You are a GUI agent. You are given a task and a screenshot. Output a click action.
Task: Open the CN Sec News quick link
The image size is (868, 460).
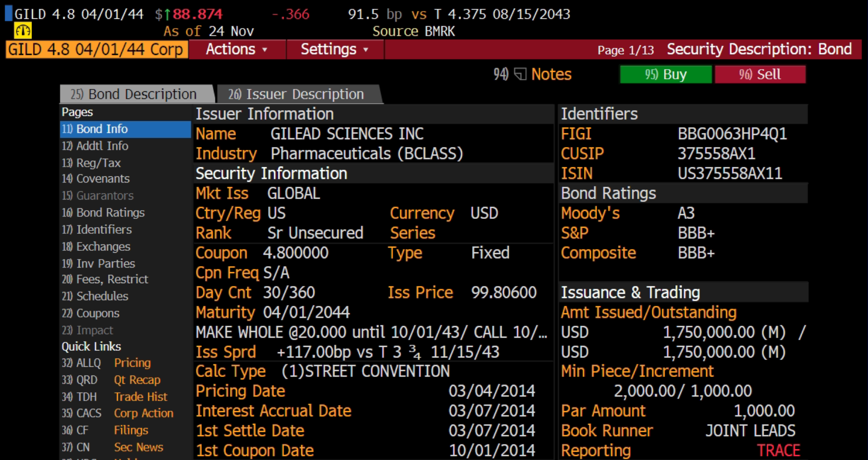pos(112,447)
